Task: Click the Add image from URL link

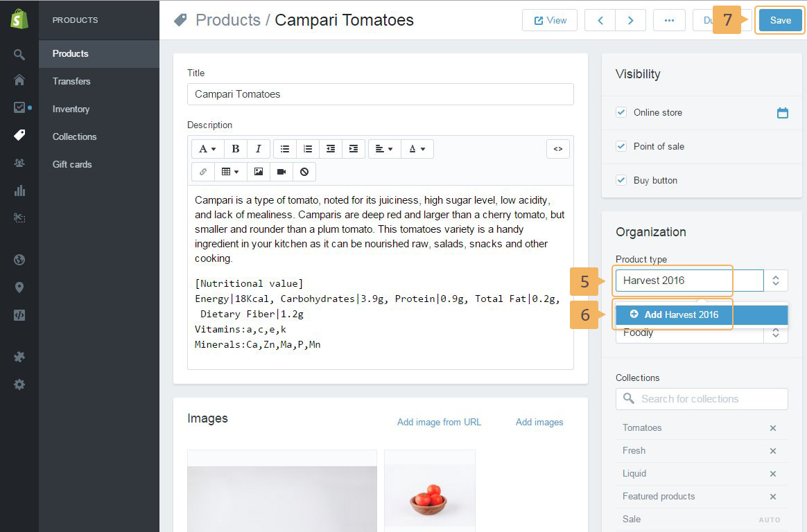Action: pos(439,422)
